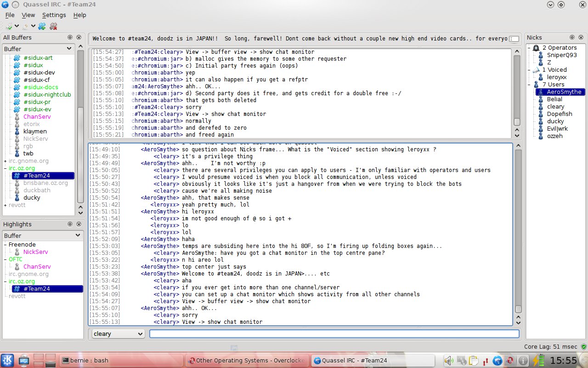Select operator SniperQ93 in Nicks

click(561, 55)
